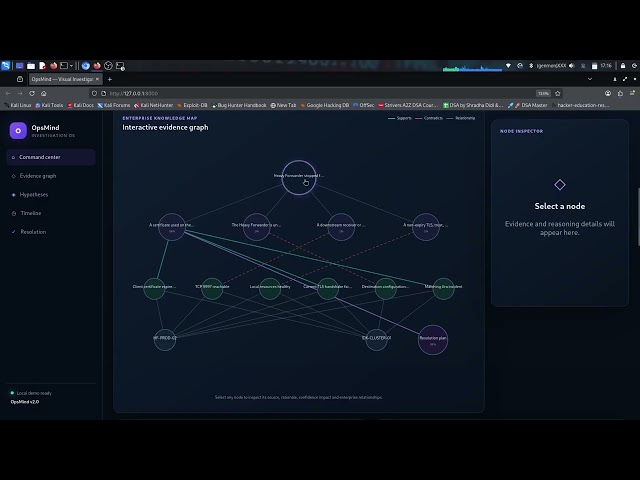Click the Firefox home icon
The width and height of the screenshot is (640, 480).
point(44,93)
